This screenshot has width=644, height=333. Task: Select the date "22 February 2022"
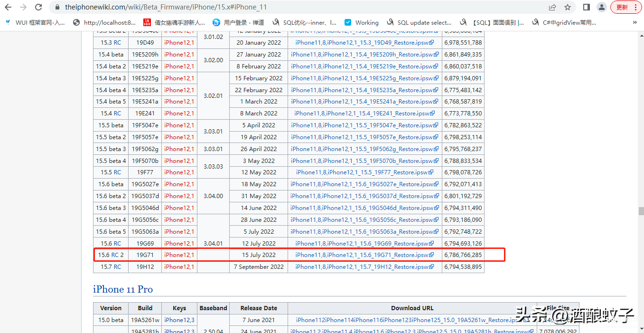tap(259, 90)
